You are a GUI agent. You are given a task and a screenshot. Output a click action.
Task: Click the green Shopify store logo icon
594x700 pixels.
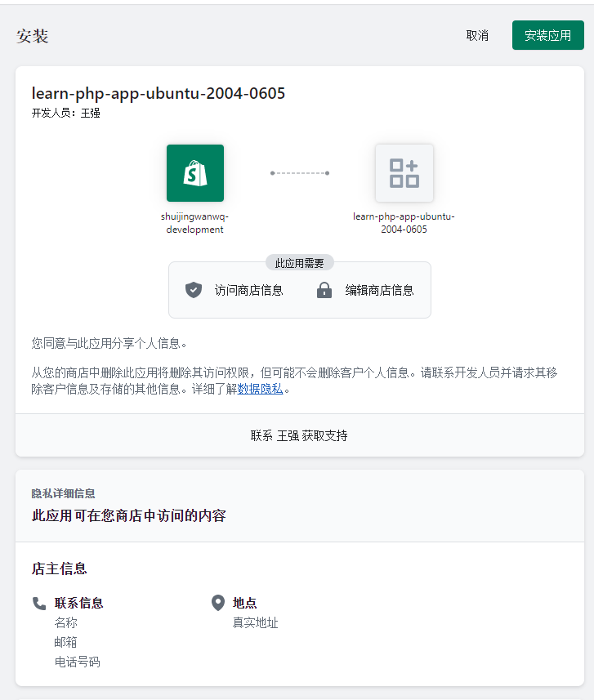tap(195, 173)
